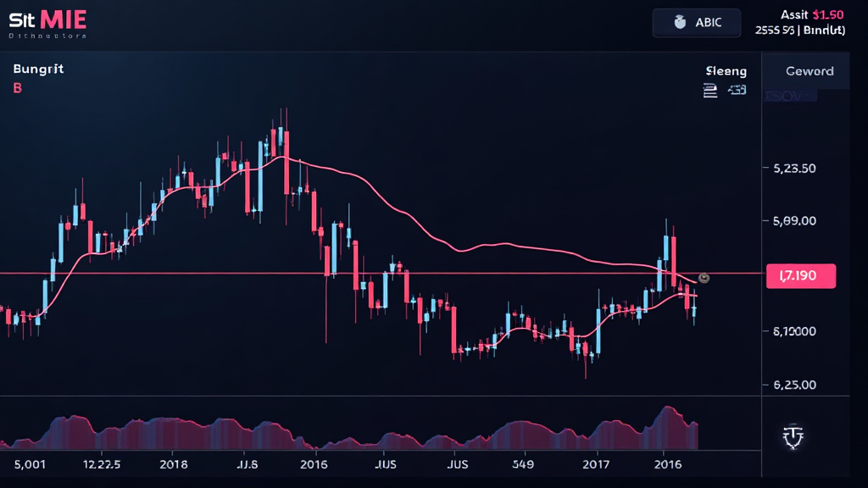The width and height of the screenshot is (868, 488).
Task: Click the 6,25.00 price axis label
Action: (794, 384)
